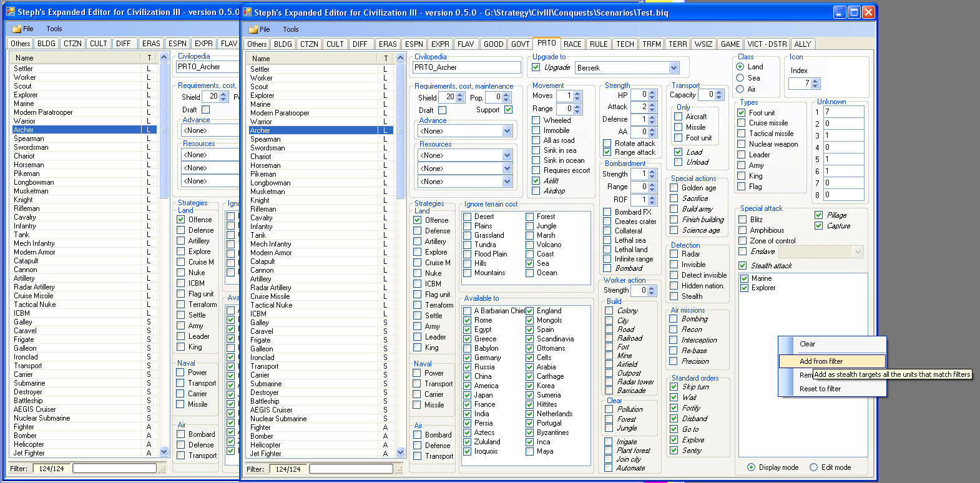Adjust transport Capacity stepper

tap(719, 95)
